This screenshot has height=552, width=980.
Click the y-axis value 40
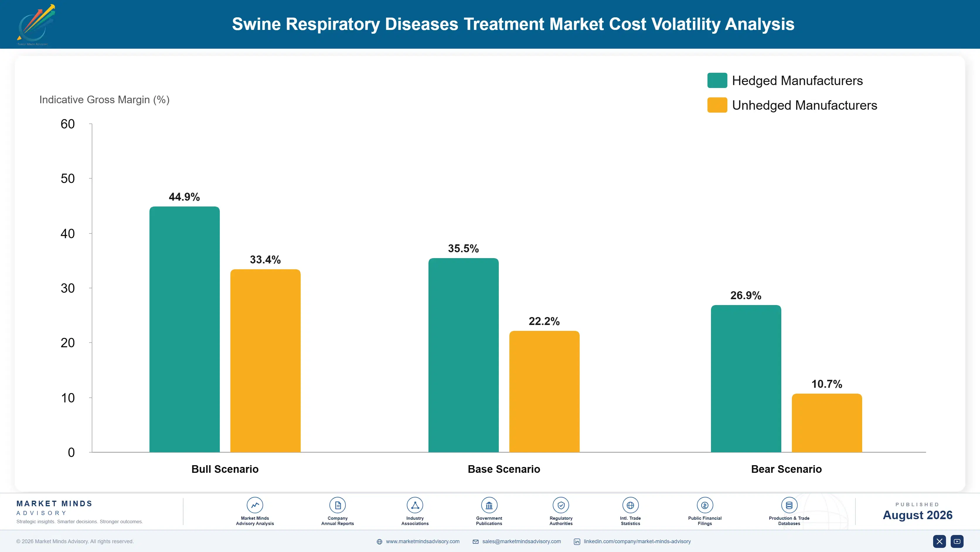(68, 233)
